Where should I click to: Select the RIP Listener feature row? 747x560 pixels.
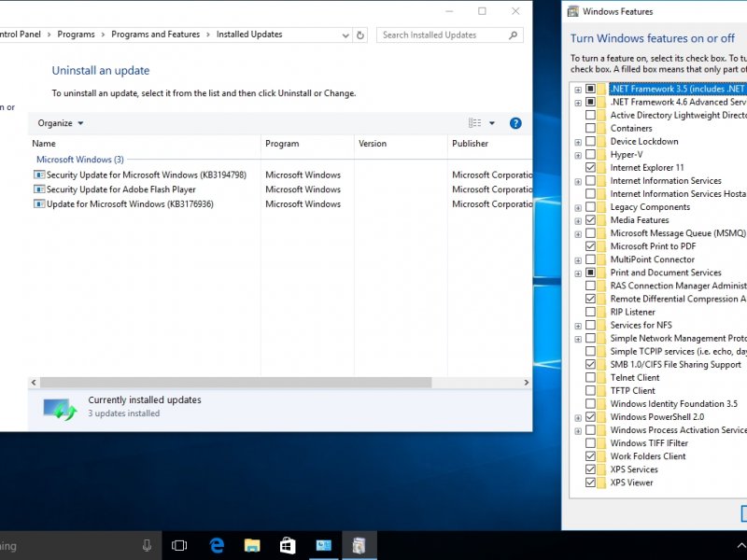pyautogui.click(x=633, y=312)
